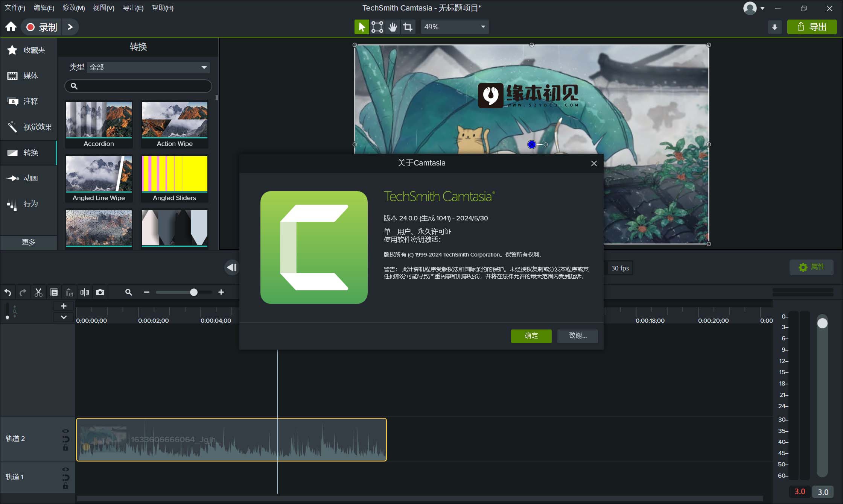The image size is (843, 504).
Task: Open the 视觉效果 visual effects panel
Action: coord(29,127)
